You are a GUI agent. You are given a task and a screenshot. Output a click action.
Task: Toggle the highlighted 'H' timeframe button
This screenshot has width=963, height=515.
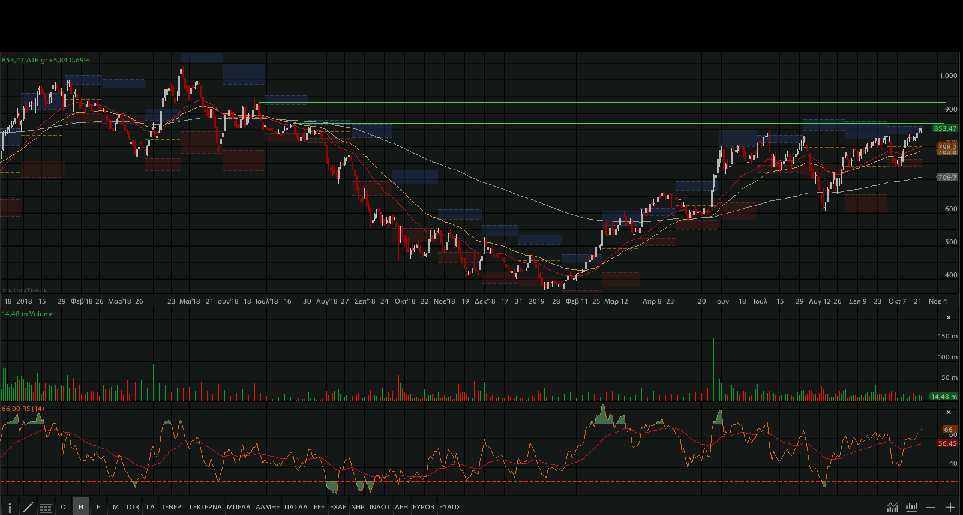tap(81, 507)
